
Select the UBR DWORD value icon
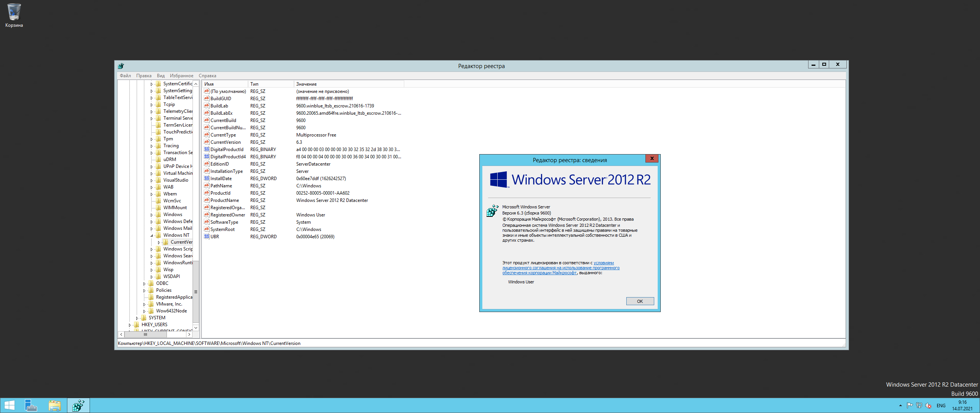click(207, 236)
